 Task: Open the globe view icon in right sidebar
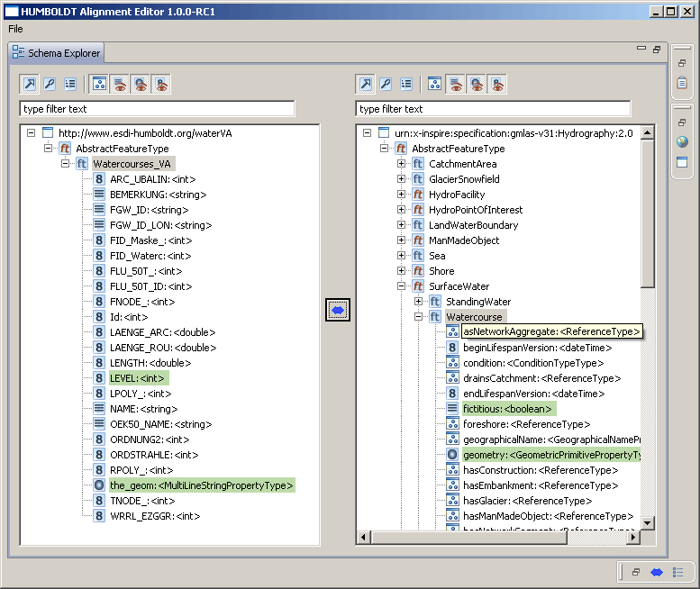click(x=682, y=142)
